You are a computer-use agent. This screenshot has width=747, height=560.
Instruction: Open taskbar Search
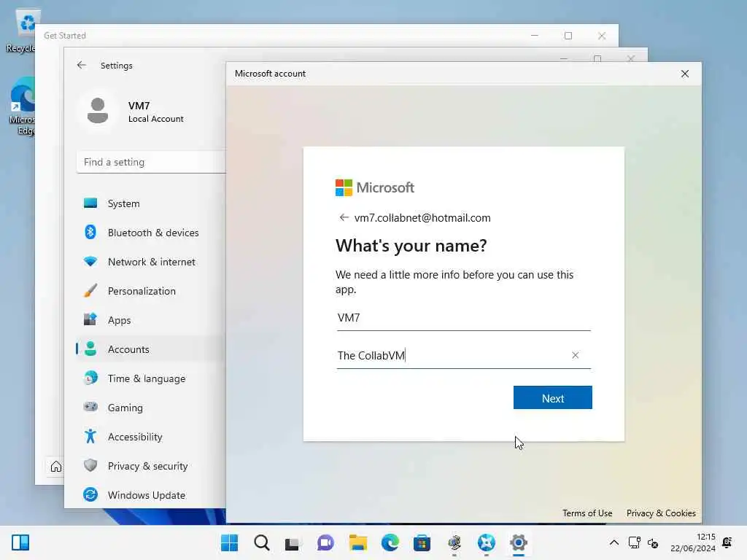tap(262, 542)
